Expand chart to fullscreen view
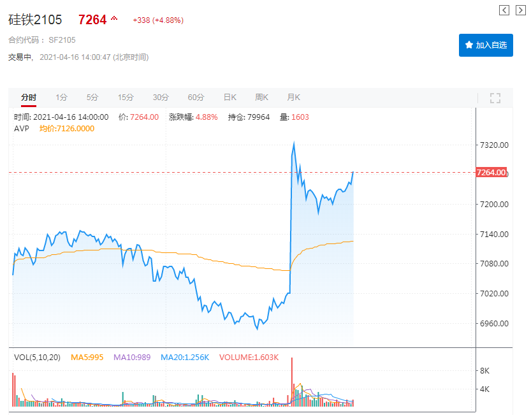 pyautogui.click(x=495, y=98)
